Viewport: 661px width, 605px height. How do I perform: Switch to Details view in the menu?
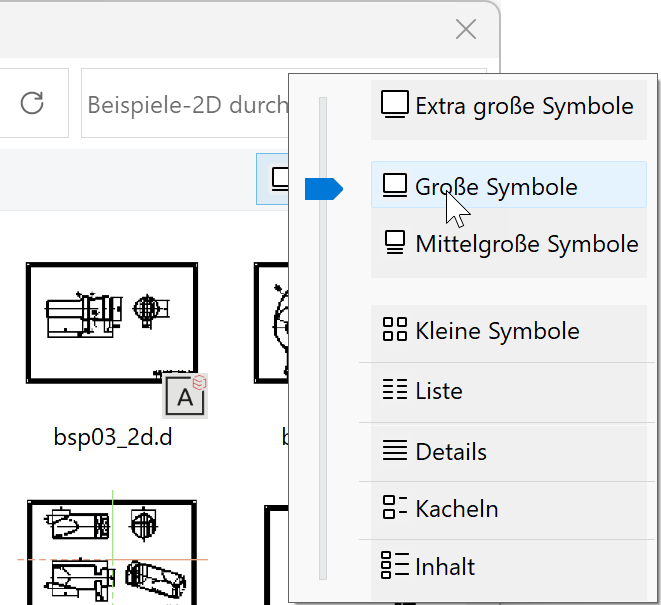[450, 451]
